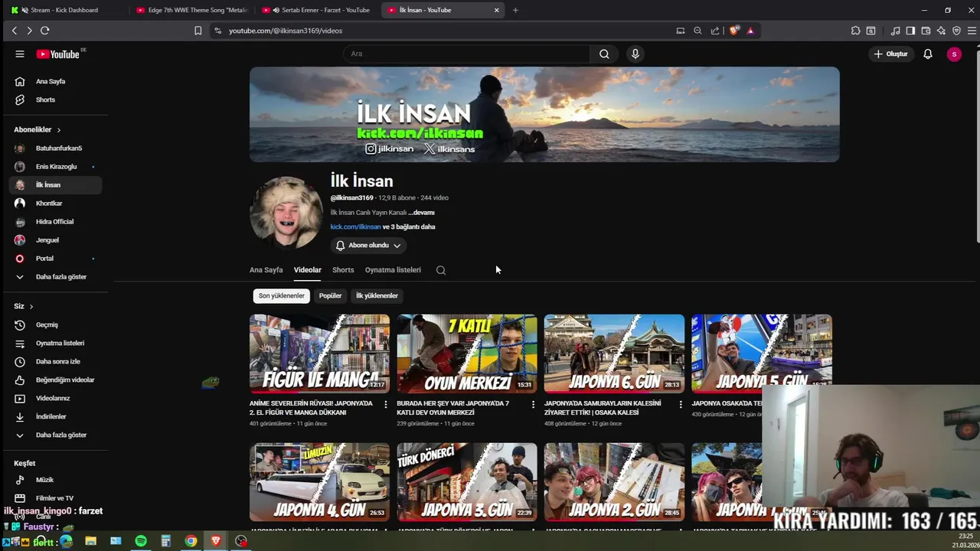Open Daha sonra izle in the sidebar

click(x=55, y=361)
